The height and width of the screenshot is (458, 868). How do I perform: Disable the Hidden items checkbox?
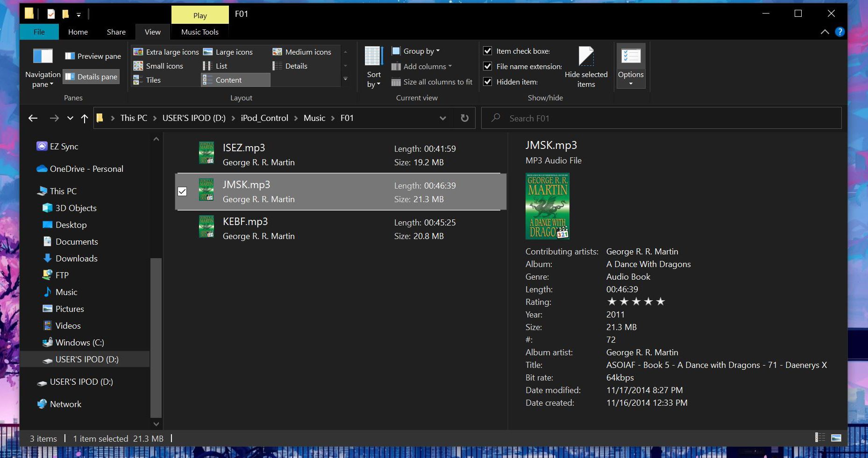point(488,82)
